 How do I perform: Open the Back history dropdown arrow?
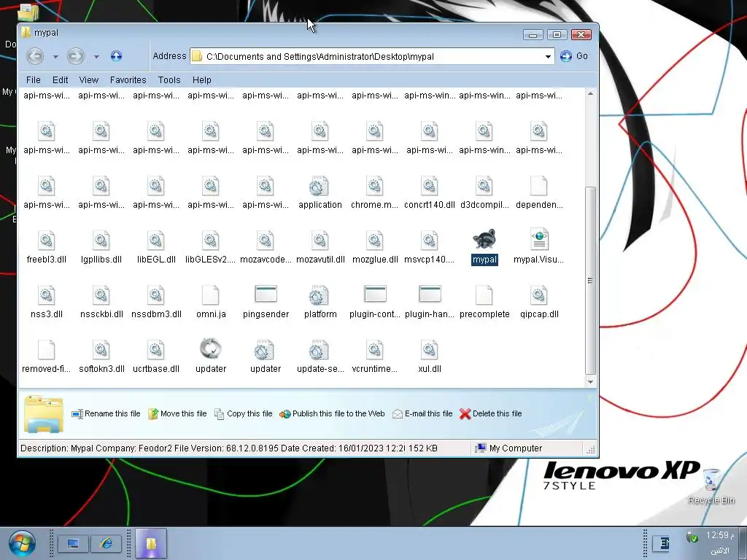tap(55, 57)
